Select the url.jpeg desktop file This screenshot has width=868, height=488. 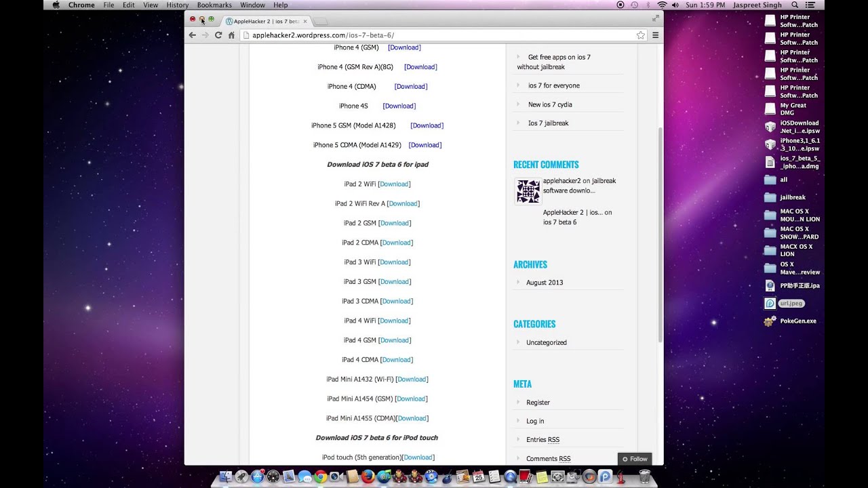784,304
